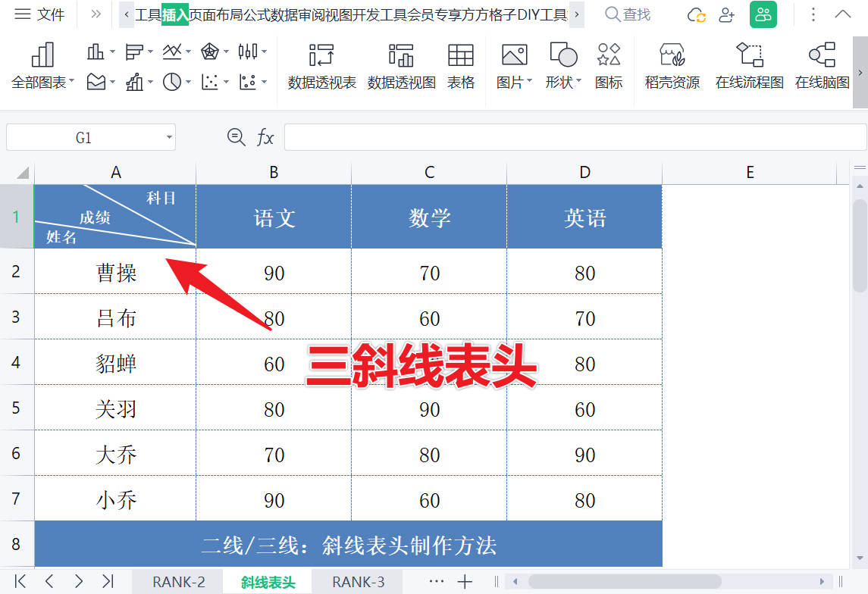Switch to the 页面布局 ribbon tab
868x594 pixels.
[216, 14]
